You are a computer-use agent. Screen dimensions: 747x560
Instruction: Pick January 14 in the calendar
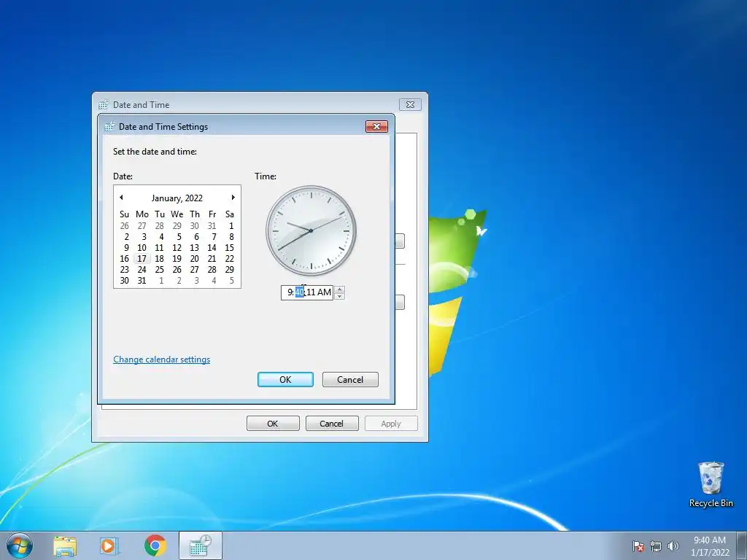point(212,248)
